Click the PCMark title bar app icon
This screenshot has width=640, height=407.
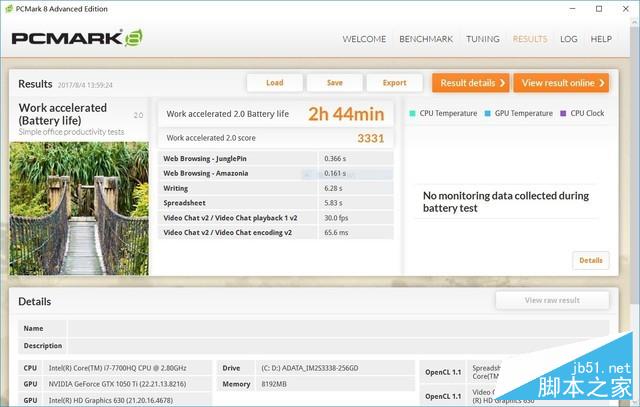[x=9, y=9]
